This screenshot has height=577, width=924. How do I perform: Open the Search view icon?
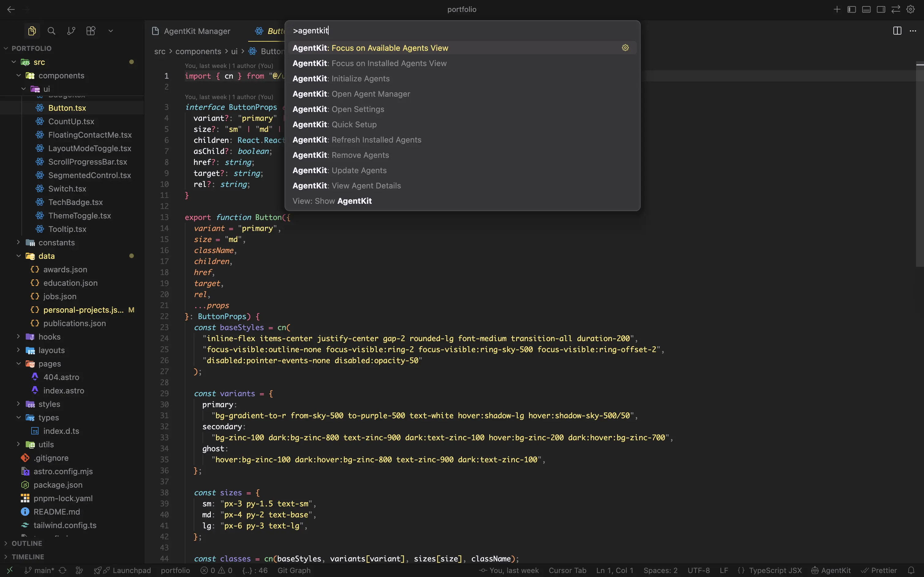pos(51,31)
